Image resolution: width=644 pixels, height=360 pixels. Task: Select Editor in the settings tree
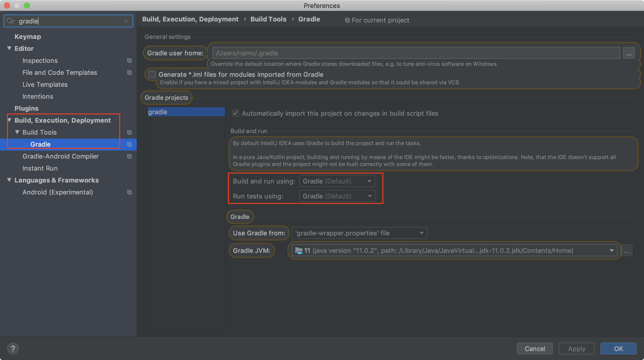(24, 48)
